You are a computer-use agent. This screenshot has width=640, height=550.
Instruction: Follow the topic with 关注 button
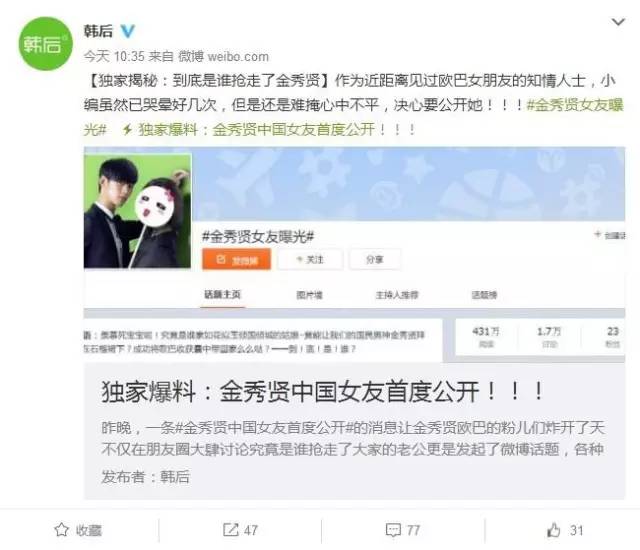click(310, 259)
